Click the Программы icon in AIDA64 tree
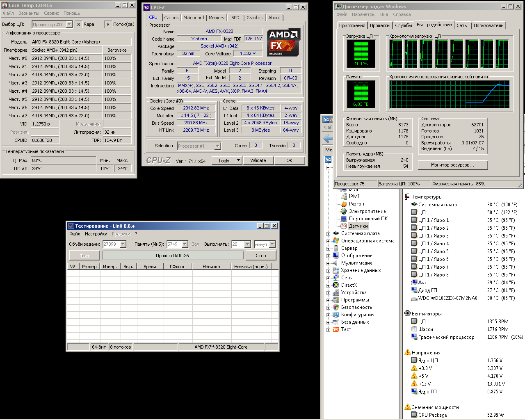 point(336,300)
